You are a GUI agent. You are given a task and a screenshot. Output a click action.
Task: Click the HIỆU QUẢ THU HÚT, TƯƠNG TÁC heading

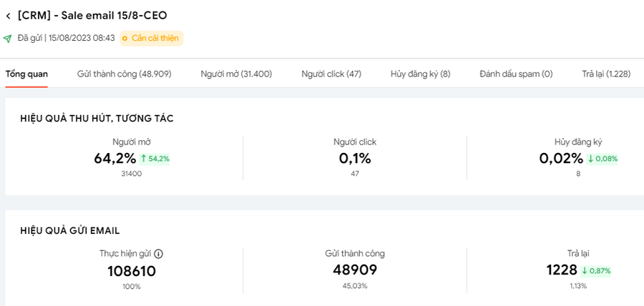[x=97, y=119]
